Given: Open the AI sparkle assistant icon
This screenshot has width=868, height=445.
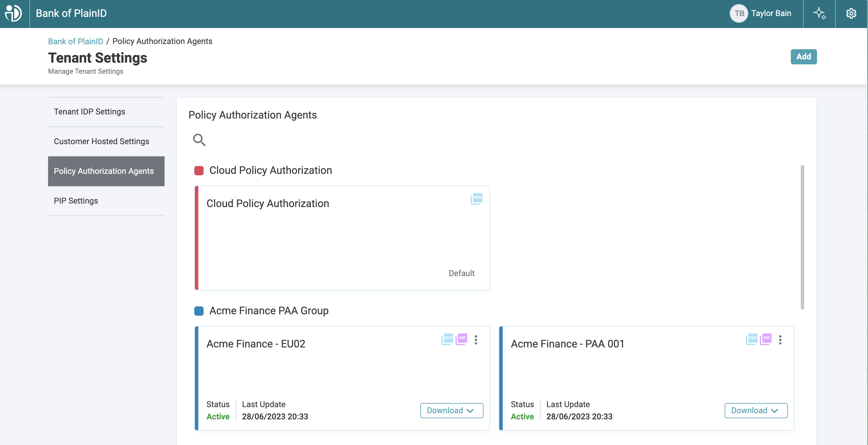Looking at the screenshot, I should click(819, 13).
